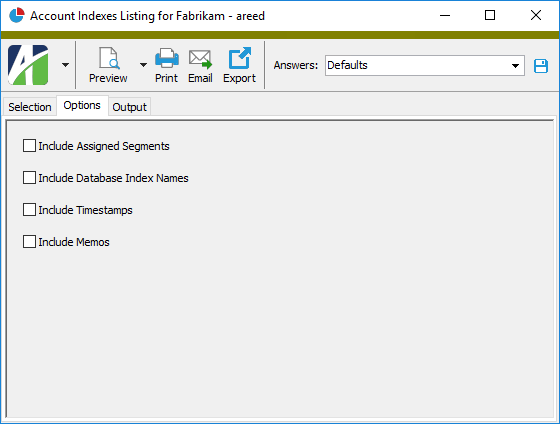Check Include Database Index Names
The image size is (560, 424).
point(29,178)
